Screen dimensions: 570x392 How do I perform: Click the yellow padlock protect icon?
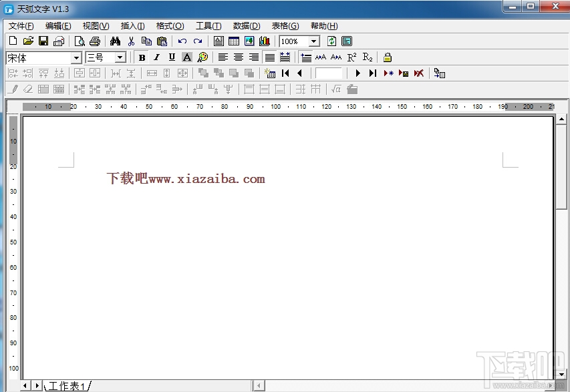(388, 57)
